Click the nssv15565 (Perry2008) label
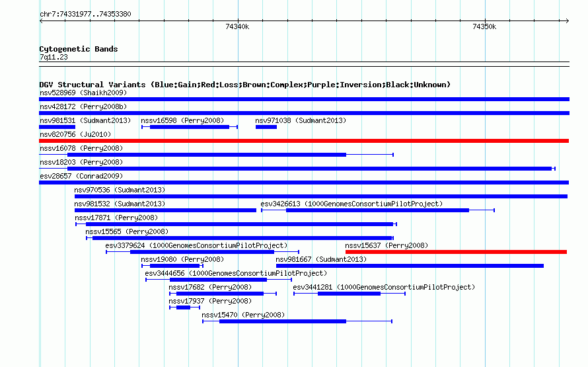Image resolution: width=588 pixels, height=367 pixels. coord(127,231)
